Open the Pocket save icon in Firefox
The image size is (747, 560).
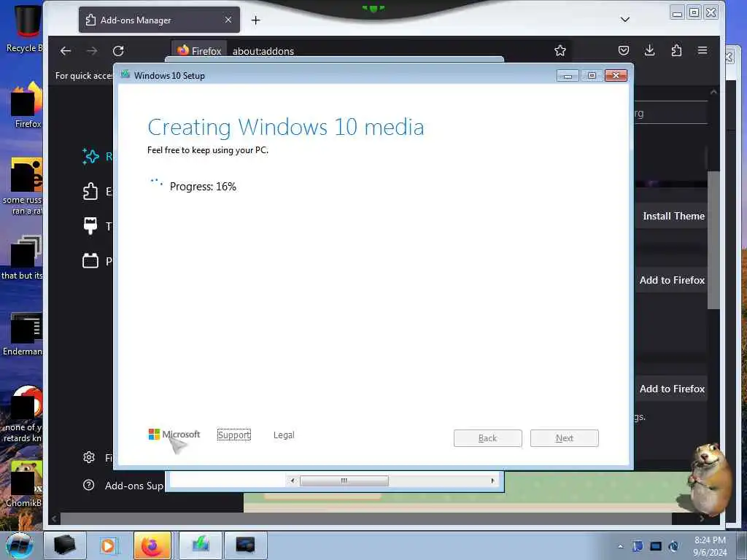coord(624,50)
